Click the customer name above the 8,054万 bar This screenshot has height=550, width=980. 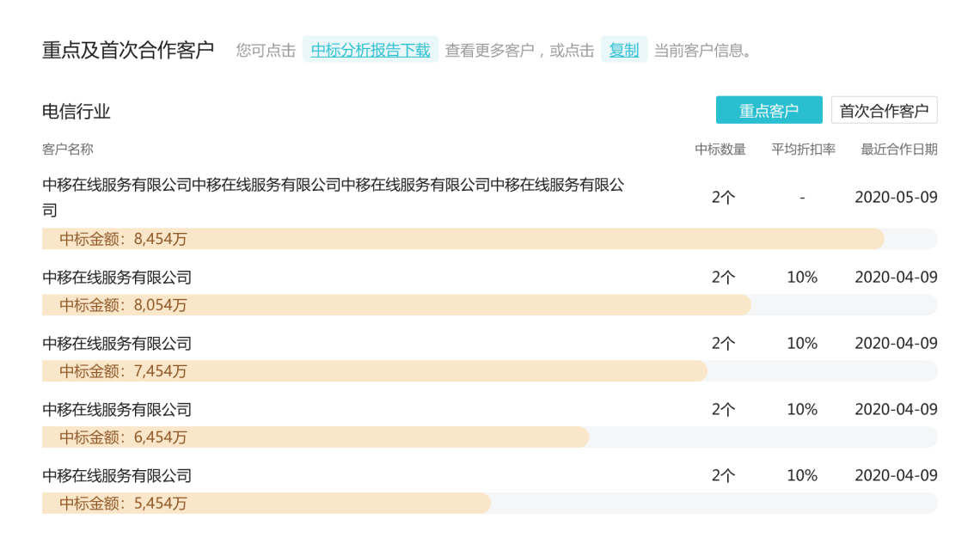coord(117,278)
